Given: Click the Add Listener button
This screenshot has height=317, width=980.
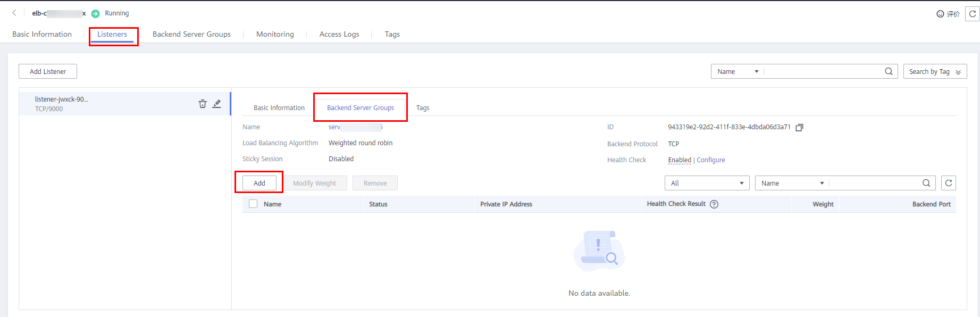Looking at the screenshot, I should click(x=48, y=71).
